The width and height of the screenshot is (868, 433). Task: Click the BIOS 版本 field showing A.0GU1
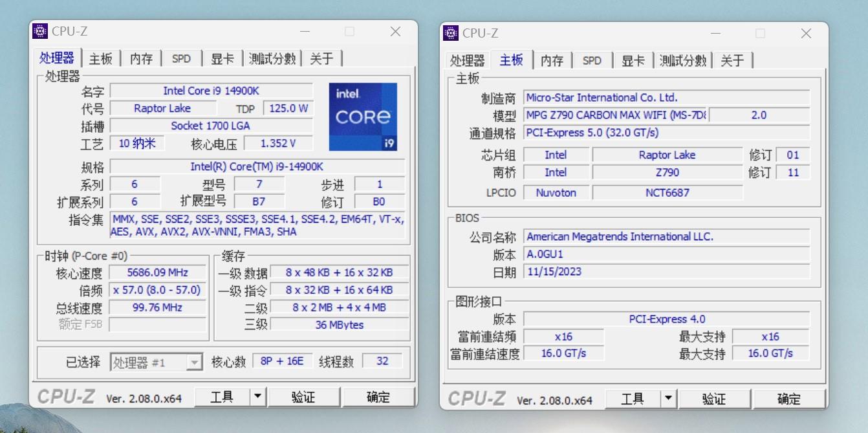pyautogui.click(x=666, y=254)
